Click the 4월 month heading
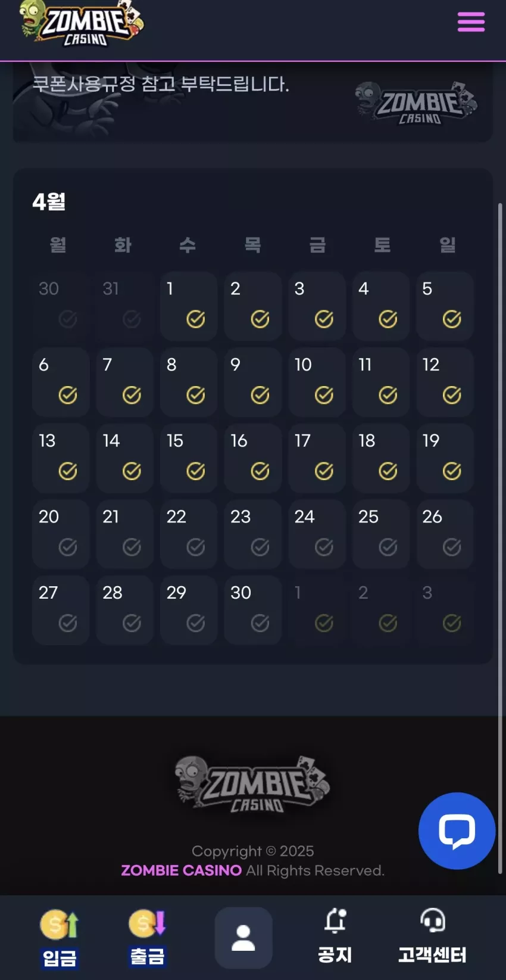The width and height of the screenshot is (506, 980). 49,201
